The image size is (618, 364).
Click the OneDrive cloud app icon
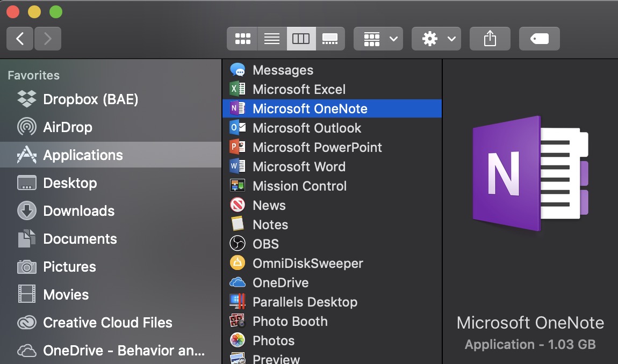click(238, 282)
